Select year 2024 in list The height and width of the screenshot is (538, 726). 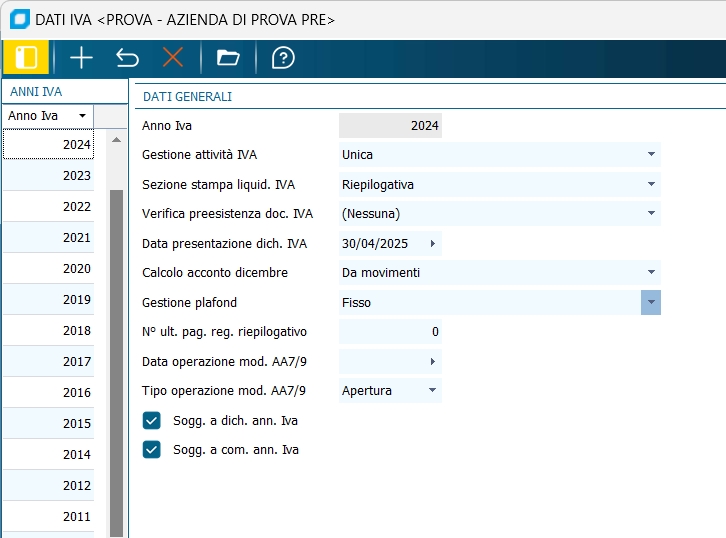(49, 144)
